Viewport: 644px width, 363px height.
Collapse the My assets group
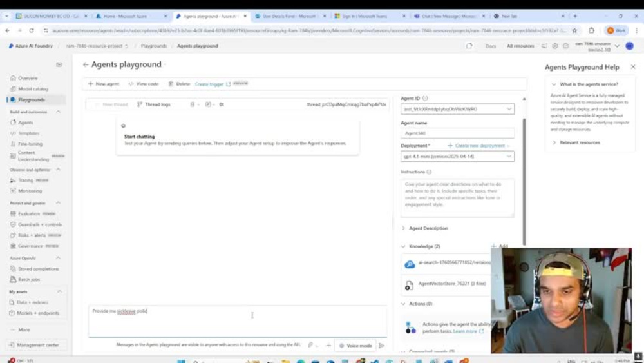(59, 292)
